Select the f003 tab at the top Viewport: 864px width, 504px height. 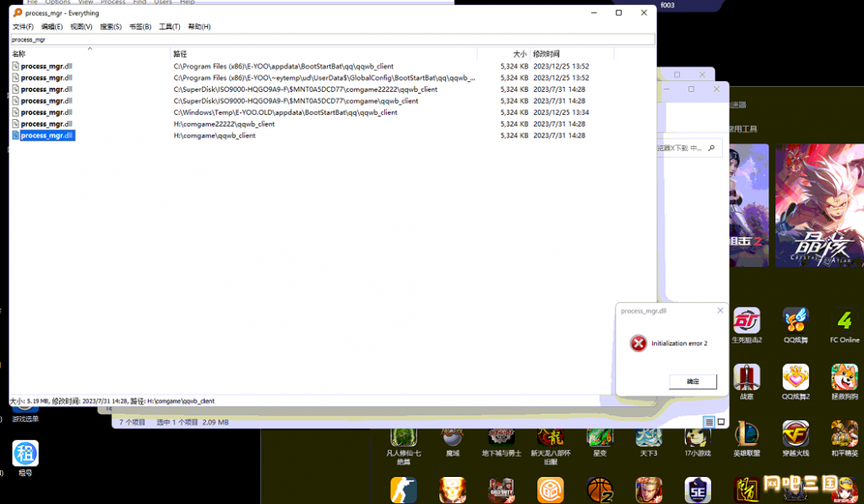coord(667,5)
